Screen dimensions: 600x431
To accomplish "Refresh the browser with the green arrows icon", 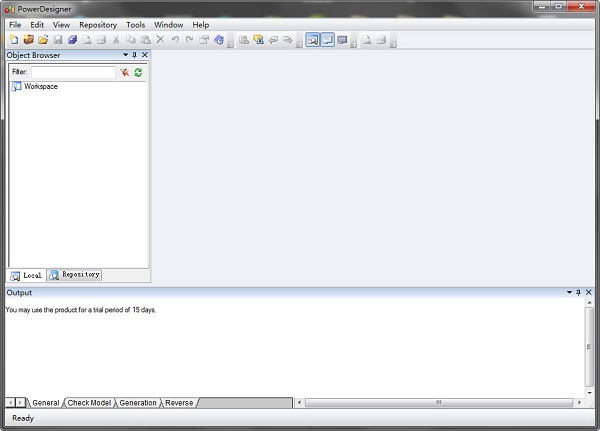I will pyautogui.click(x=138, y=72).
